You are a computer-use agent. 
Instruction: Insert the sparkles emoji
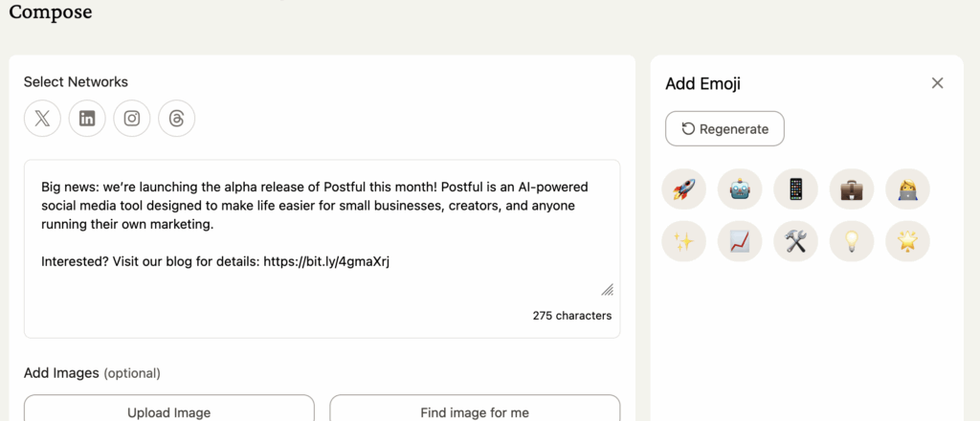[683, 241]
